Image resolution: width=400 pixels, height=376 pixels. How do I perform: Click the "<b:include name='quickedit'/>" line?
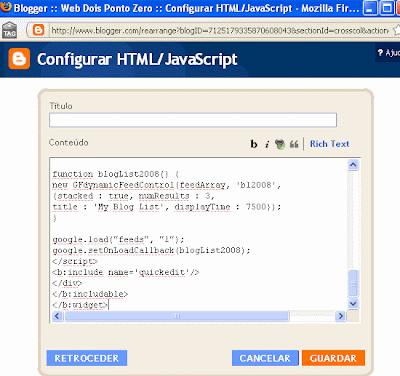[126, 272]
